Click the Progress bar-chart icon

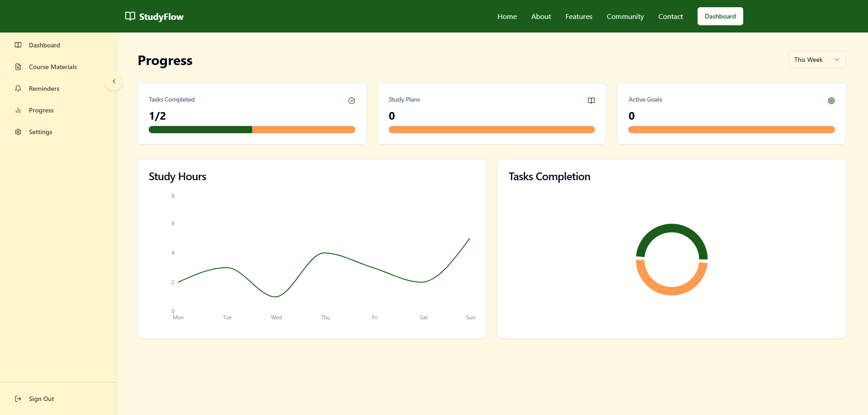pyautogui.click(x=18, y=110)
